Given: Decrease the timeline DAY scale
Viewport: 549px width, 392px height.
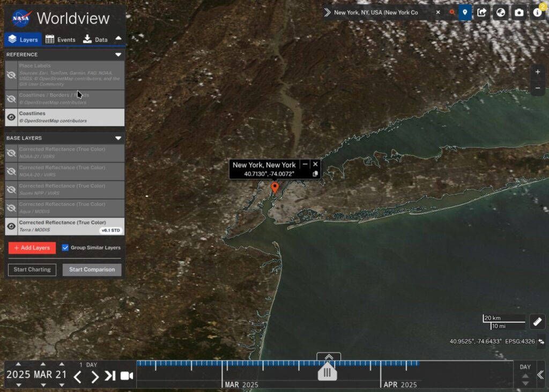Looking at the screenshot, I should [525, 383].
